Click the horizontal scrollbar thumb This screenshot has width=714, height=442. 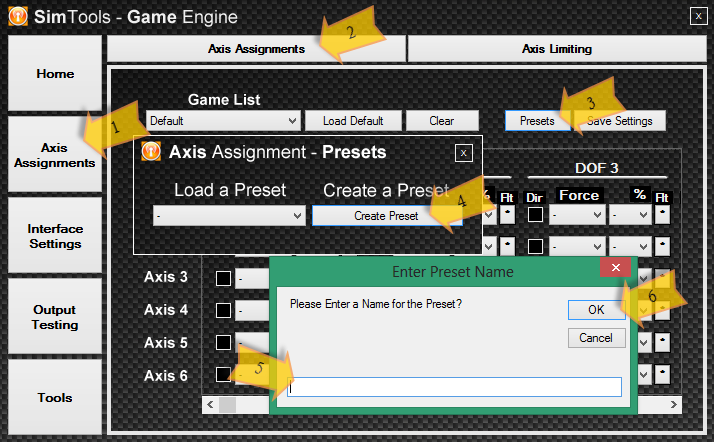(x=227, y=405)
